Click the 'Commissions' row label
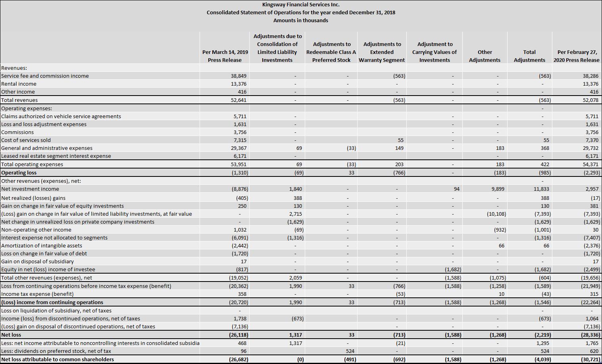Viewport: 602px width, 364px height. pyautogui.click(x=17, y=132)
